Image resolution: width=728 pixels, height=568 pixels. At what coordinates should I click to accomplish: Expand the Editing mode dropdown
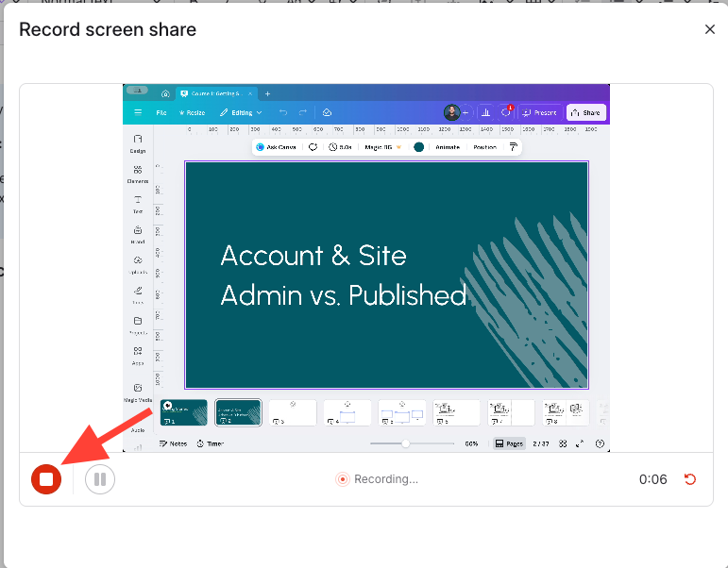click(241, 112)
